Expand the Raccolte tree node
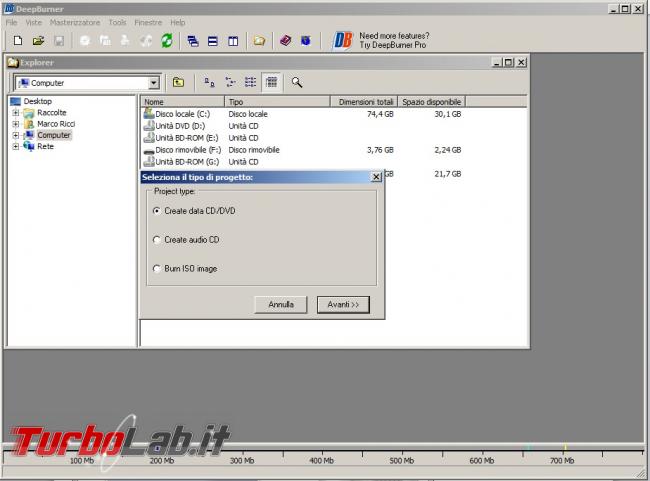The height and width of the screenshot is (481, 650). click(16, 113)
